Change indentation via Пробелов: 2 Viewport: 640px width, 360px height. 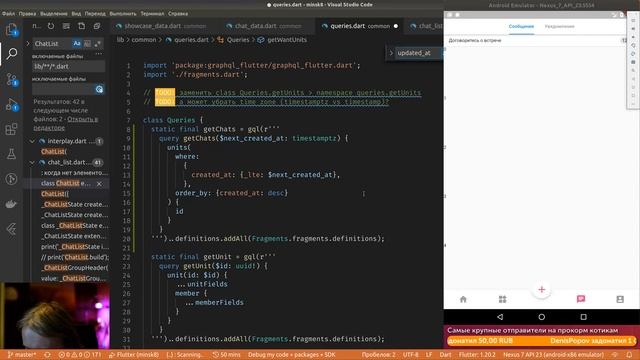(378, 355)
